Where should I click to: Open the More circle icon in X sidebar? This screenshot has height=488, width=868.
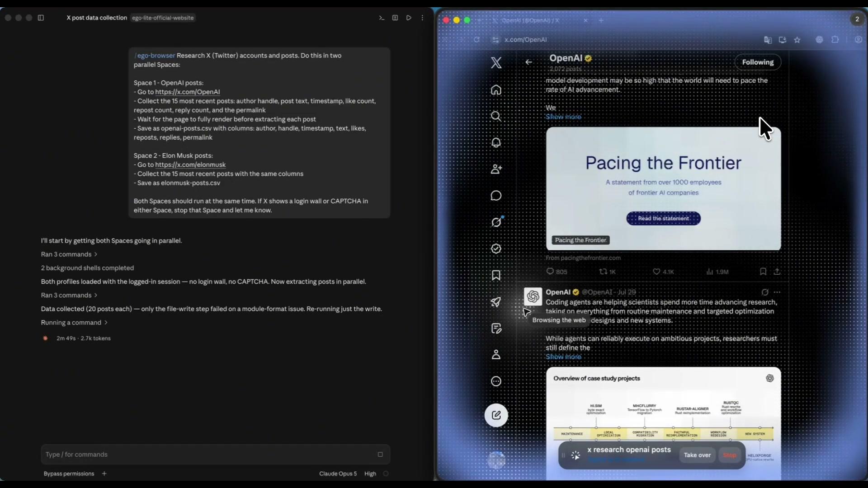click(x=496, y=381)
